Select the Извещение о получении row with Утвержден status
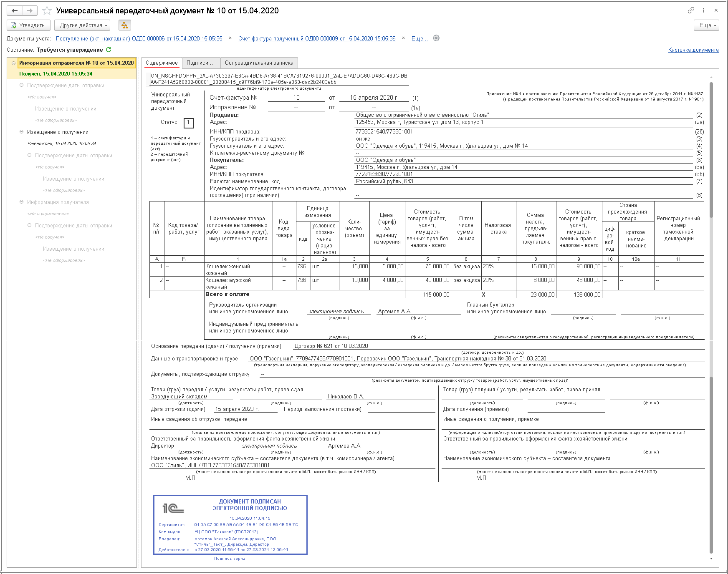728x574 pixels. 58,132
